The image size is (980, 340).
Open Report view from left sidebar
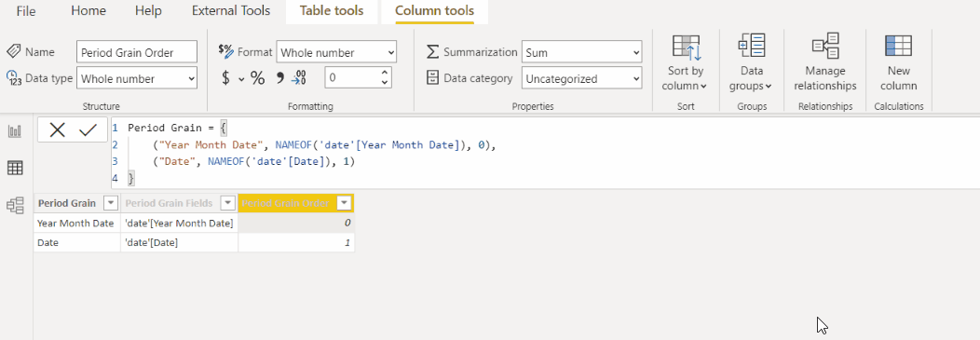tap(14, 131)
